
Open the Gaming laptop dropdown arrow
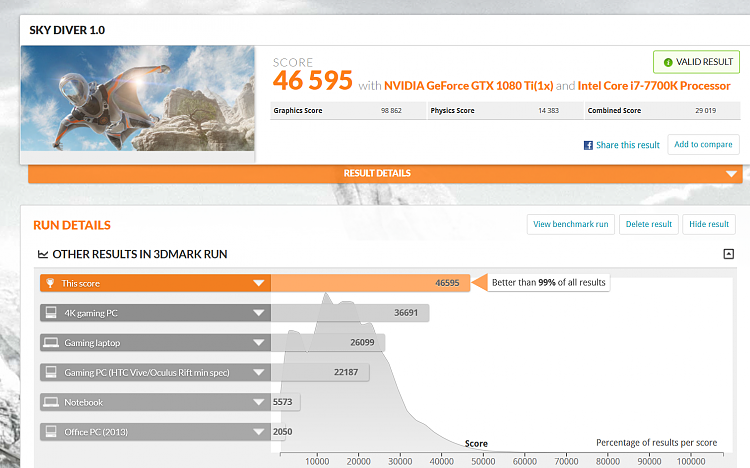pos(259,343)
